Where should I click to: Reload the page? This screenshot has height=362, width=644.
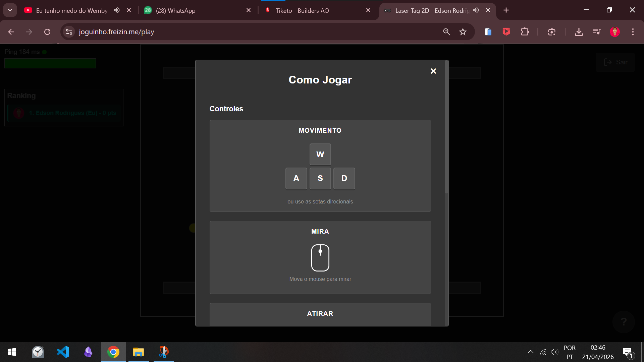47,32
